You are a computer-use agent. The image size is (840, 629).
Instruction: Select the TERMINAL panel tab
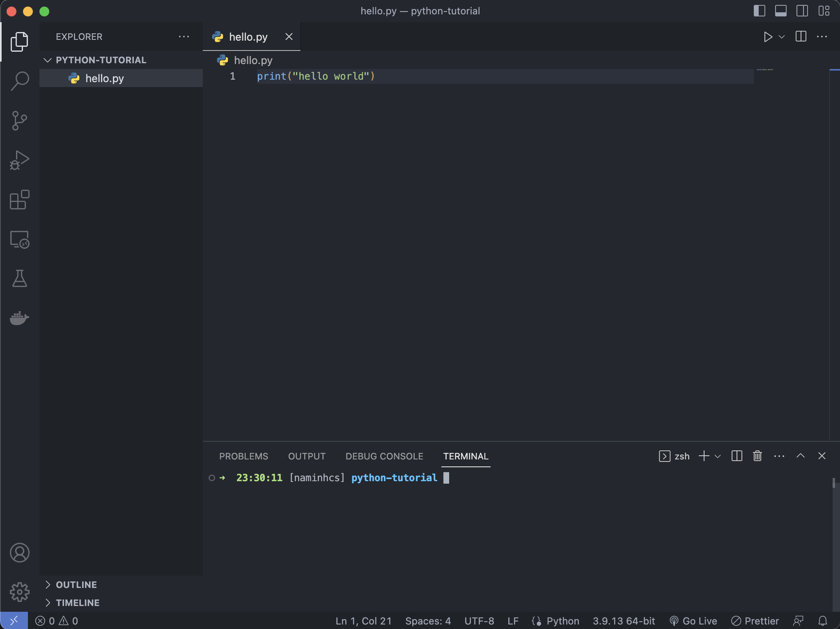(466, 456)
